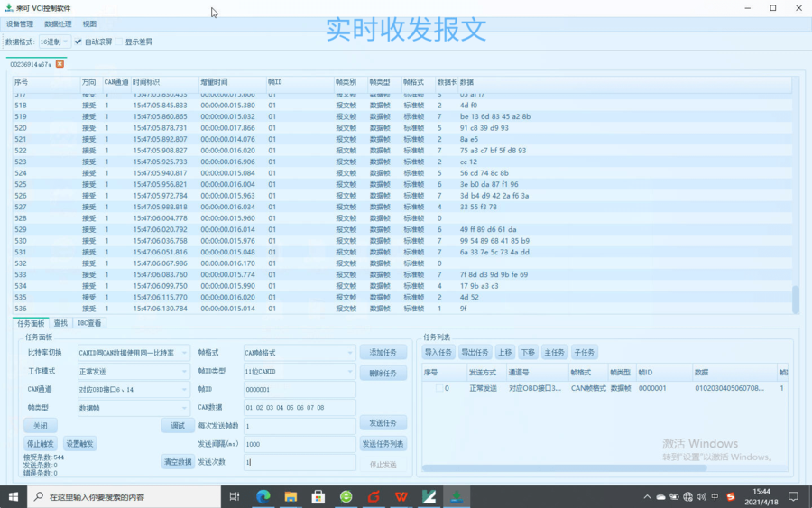This screenshot has width=812, height=508.
Task: Open the OneDrive cloud tray icon
Action: click(660, 496)
